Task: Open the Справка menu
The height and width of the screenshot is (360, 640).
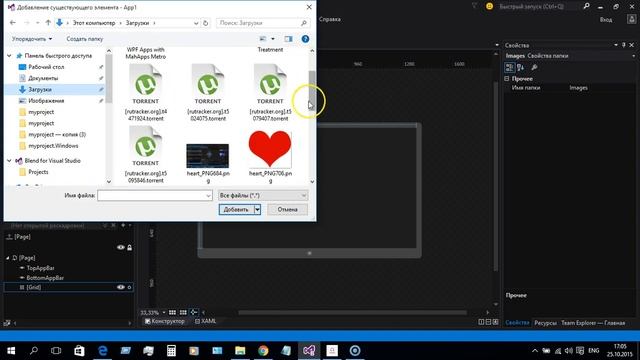Action: point(329,19)
